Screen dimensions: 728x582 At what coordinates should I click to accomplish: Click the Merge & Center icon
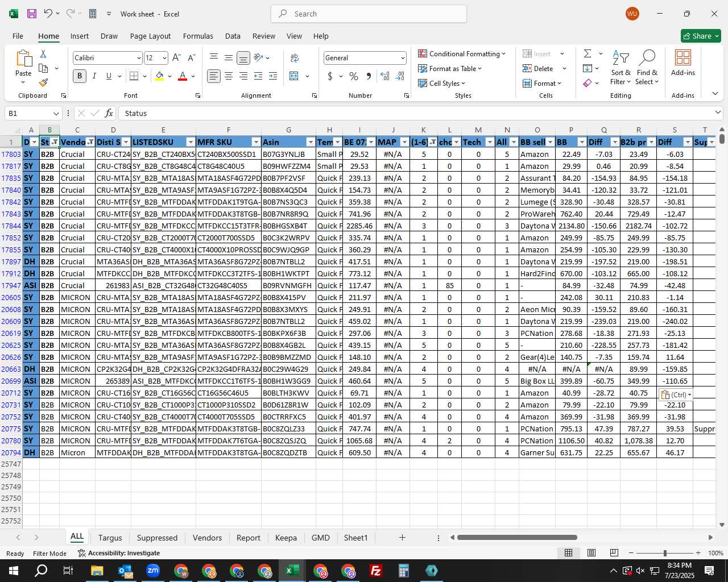click(294, 76)
